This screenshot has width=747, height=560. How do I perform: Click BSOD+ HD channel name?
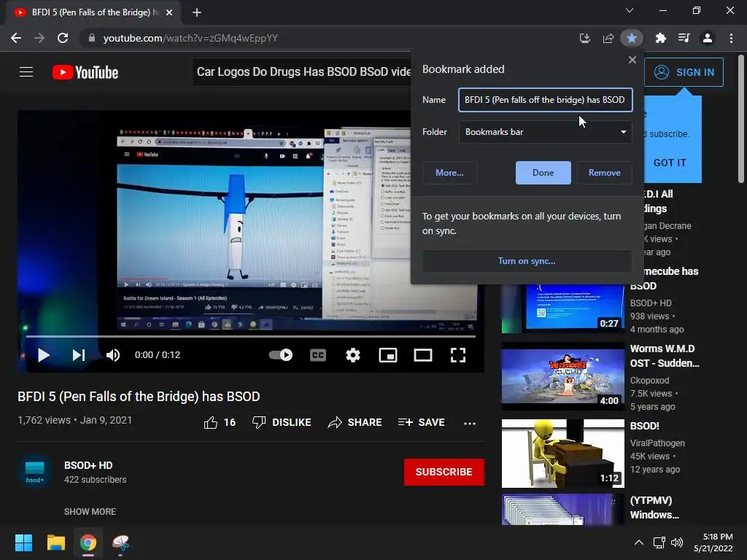(x=88, y=465)
